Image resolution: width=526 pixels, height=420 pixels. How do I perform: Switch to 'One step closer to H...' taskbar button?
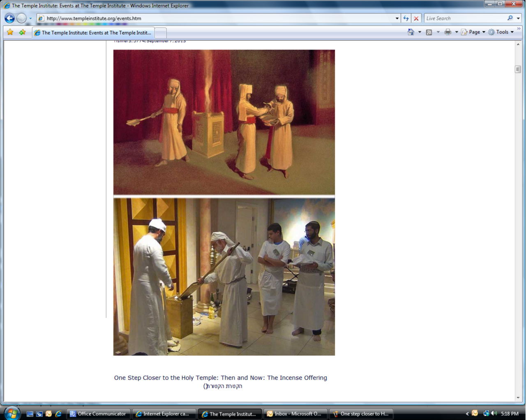pos(361,414)
